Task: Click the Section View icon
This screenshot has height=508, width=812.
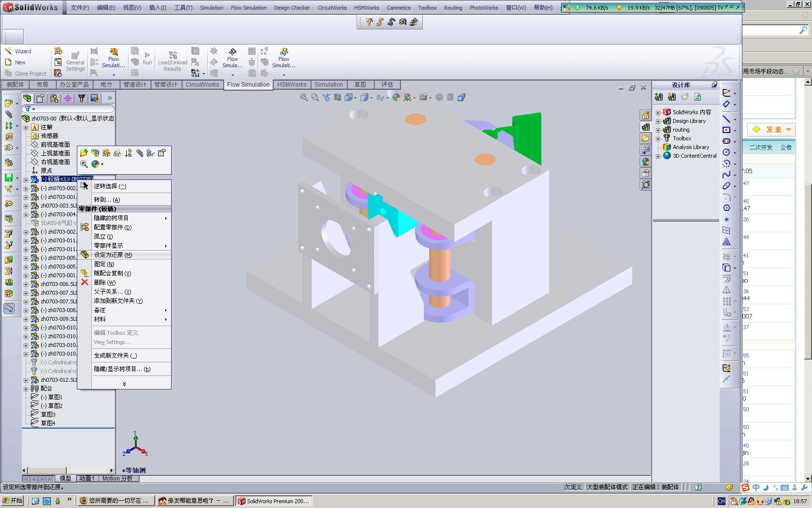Action: pyautogui.click(x=337, y=97)
